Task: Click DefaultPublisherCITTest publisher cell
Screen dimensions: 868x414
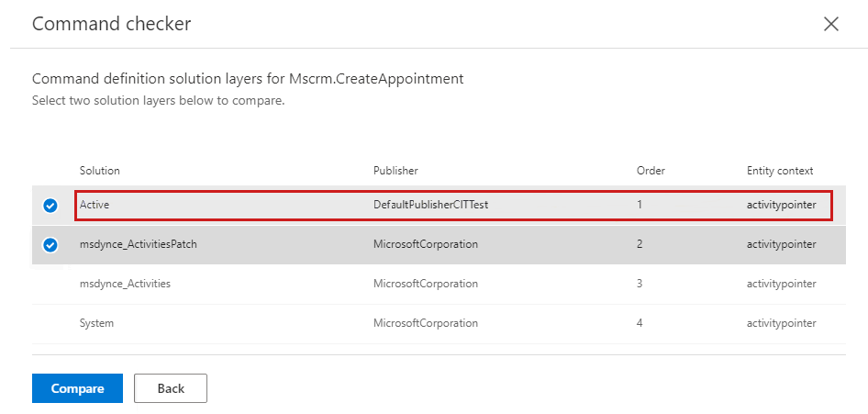Action: tap(430, 205)
